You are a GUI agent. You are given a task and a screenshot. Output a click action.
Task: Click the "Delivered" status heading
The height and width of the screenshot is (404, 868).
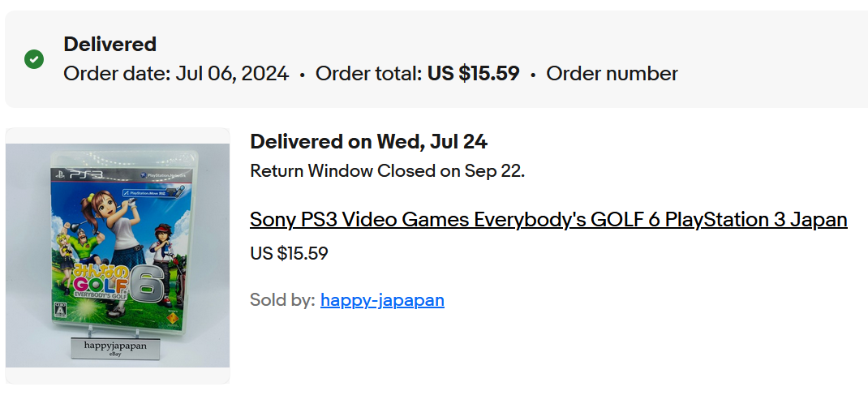tap(110, 45)
